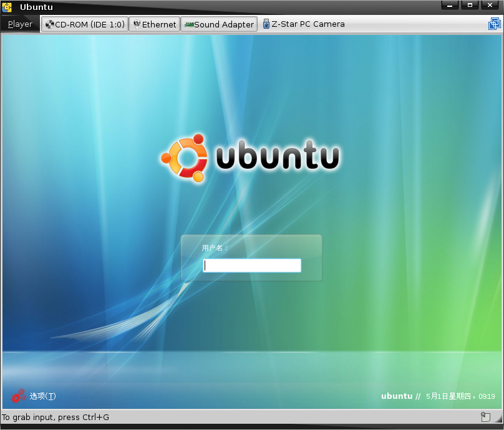Image resolution: width=504 pixels, height=430 pixels.
Task: Click the full screen mode icon
Action: 495,24
